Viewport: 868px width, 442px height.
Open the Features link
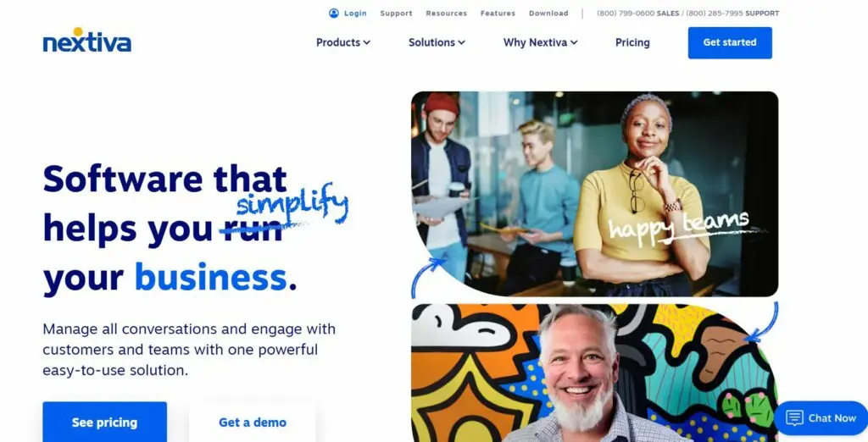tap(498, 14)
